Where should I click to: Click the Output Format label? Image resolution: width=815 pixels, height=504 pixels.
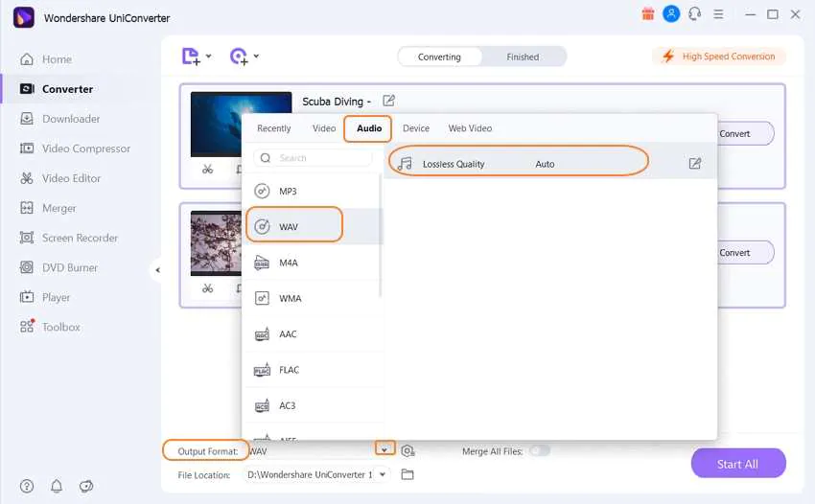[x=207, y=451]
